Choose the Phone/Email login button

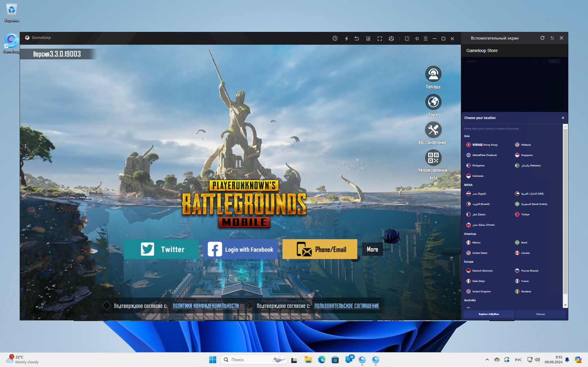coord(320,249)
